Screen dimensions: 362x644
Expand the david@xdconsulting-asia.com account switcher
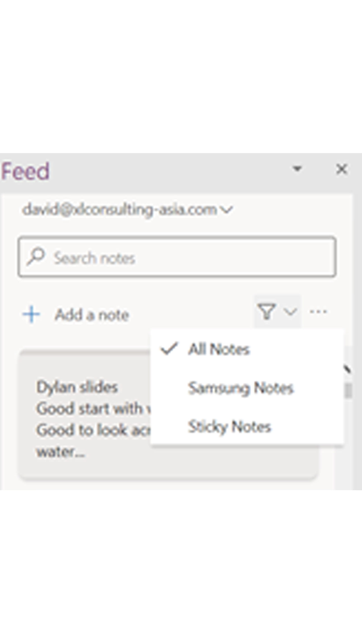pos(119,209)
